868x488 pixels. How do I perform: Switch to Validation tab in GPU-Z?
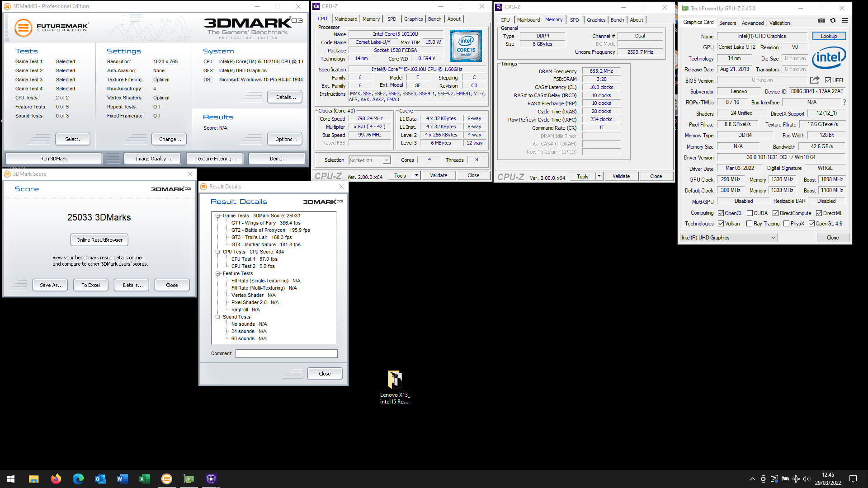(x=779, y=23)
